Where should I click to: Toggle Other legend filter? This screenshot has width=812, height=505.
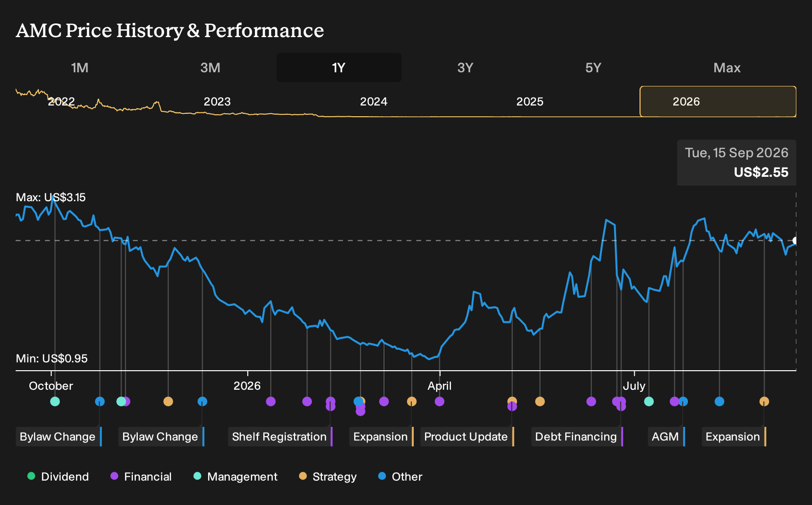400,477
